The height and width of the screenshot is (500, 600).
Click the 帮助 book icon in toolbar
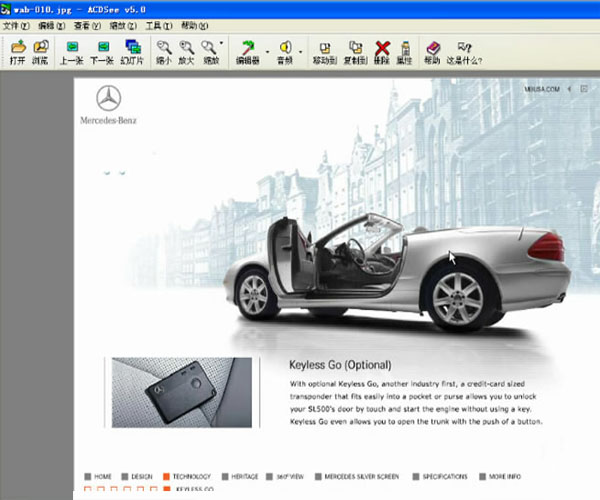pos(432,51)
